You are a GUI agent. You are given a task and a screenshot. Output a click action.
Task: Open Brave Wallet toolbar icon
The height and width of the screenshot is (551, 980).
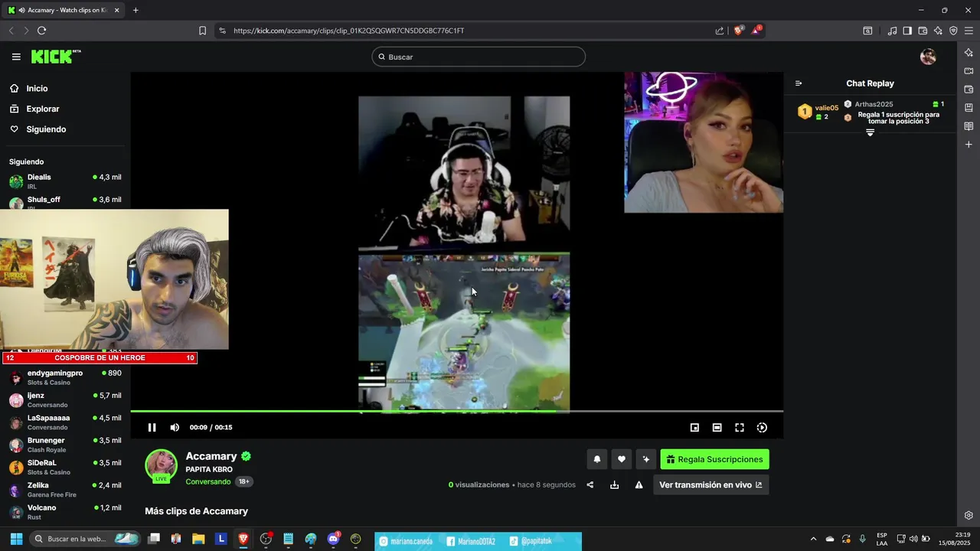pos(923,31)
